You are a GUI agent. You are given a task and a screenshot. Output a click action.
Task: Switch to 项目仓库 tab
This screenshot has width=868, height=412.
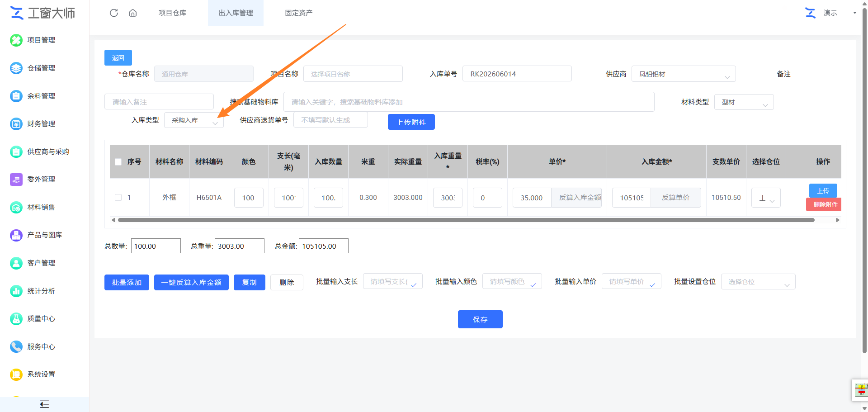click(172, 13)
